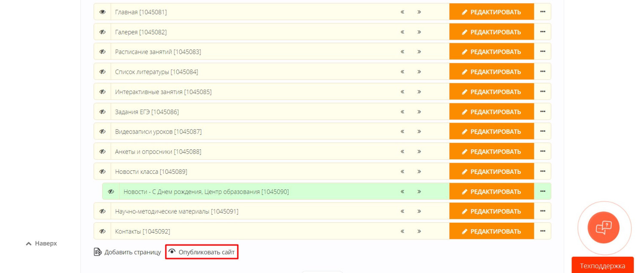Select the nested Новости - С Днем рождения page
The width and height of the screenshot is (644, 273).
[x=206, y=191]
